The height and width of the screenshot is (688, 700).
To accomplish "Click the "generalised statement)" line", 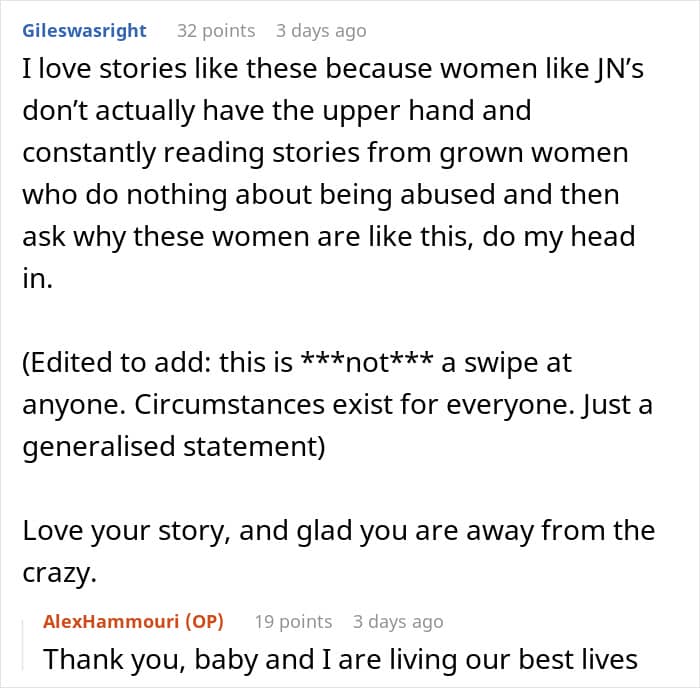I will pos(174,446).
